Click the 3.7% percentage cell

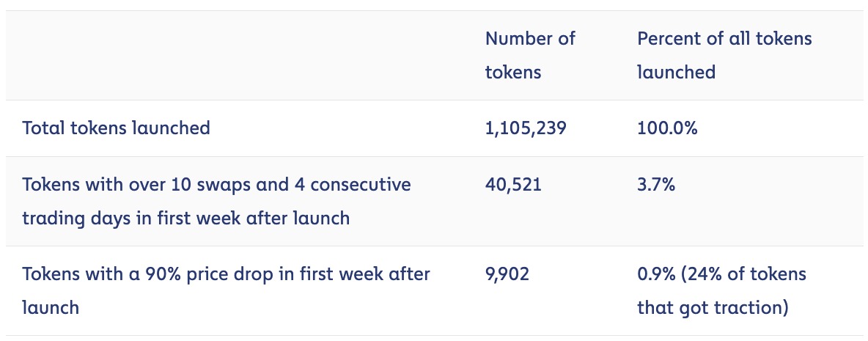point(656,184)
